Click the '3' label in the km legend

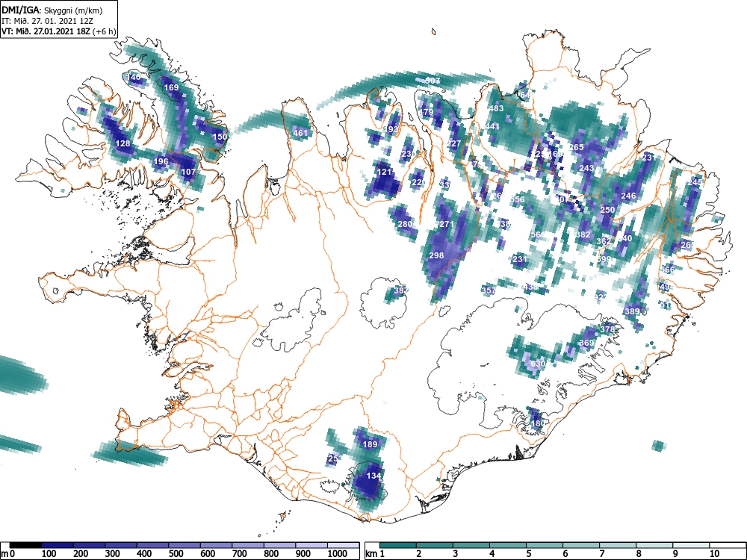point(455,554)
